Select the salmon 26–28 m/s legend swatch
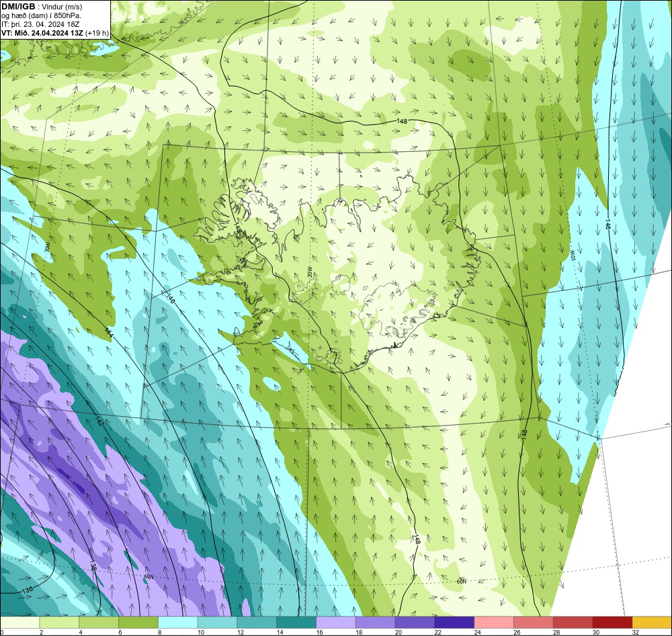Image resolution: width=672 pixels, height=636 pixels. tap(534, 623)
